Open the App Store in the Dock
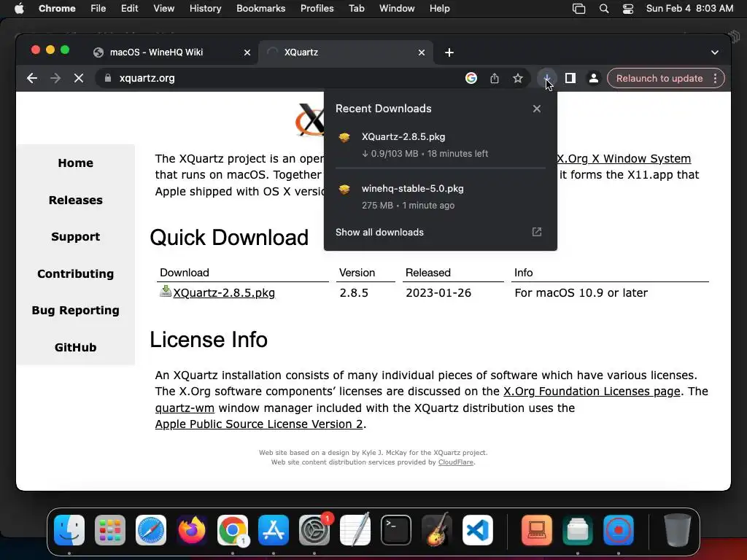 [x=274, y=530]
